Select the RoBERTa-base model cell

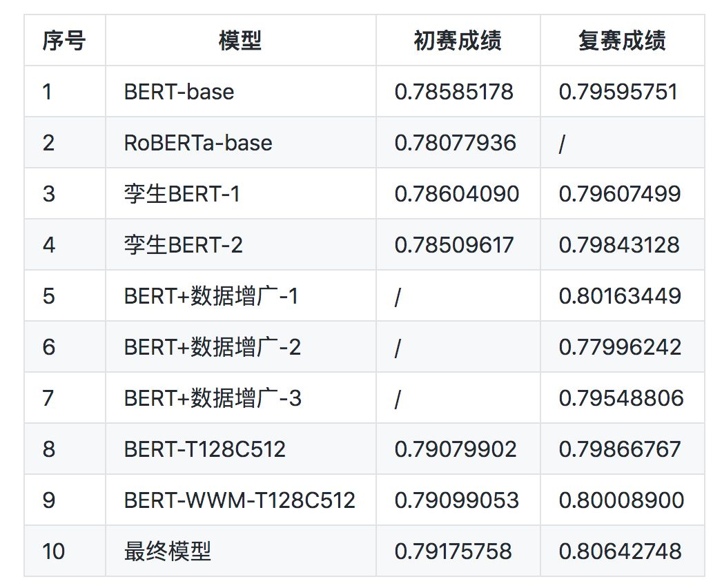coord(198,143)
